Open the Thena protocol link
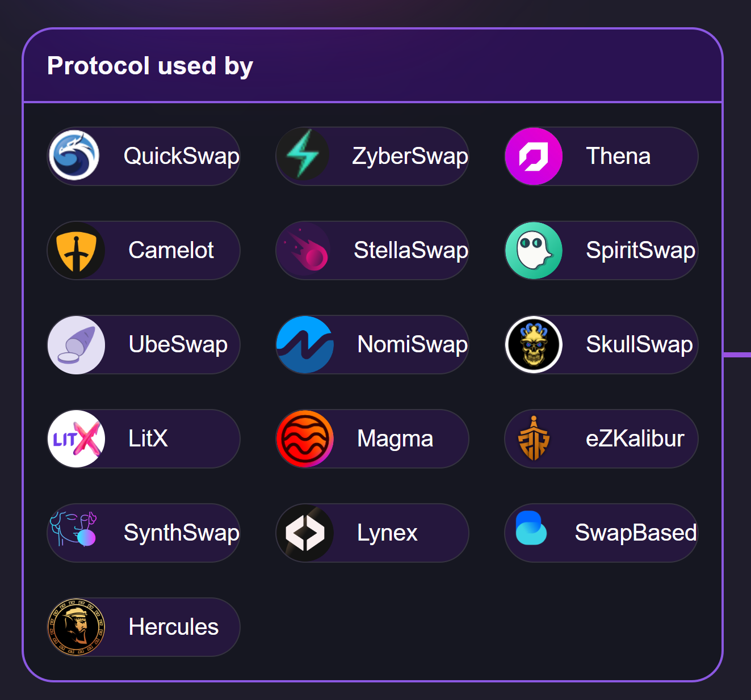The width and height of the screenshot is (751, 700). [x=618, y=157]
